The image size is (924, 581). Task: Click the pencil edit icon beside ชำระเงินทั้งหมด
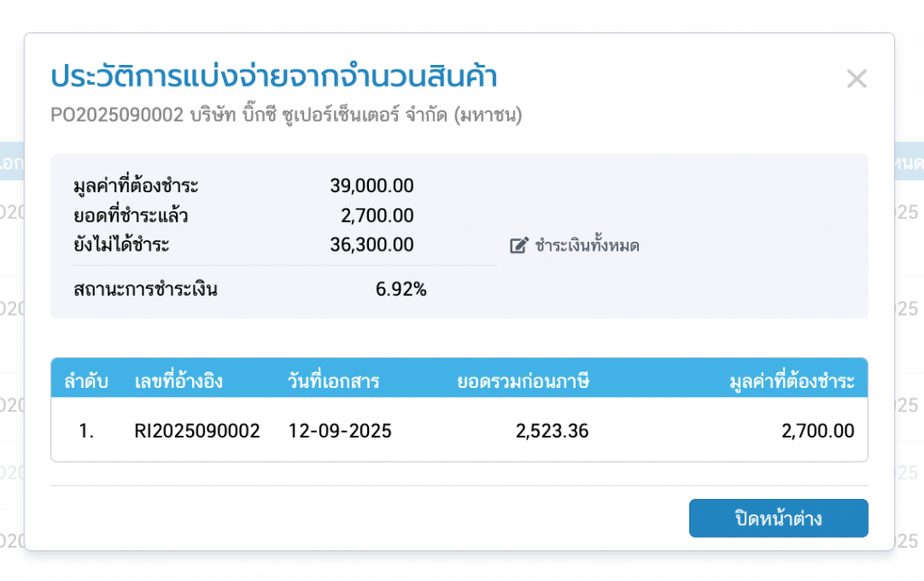518,245
